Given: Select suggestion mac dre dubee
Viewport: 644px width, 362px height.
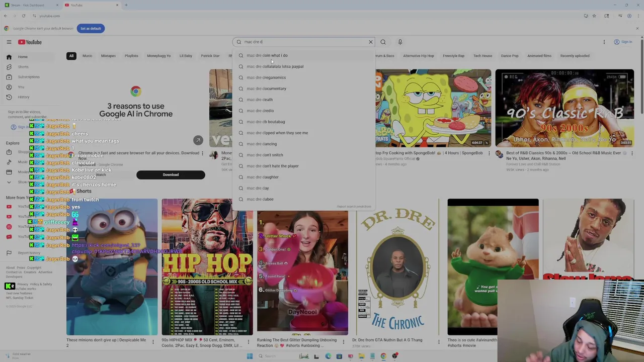Looking at the screenshot, I should pos(304,199).
